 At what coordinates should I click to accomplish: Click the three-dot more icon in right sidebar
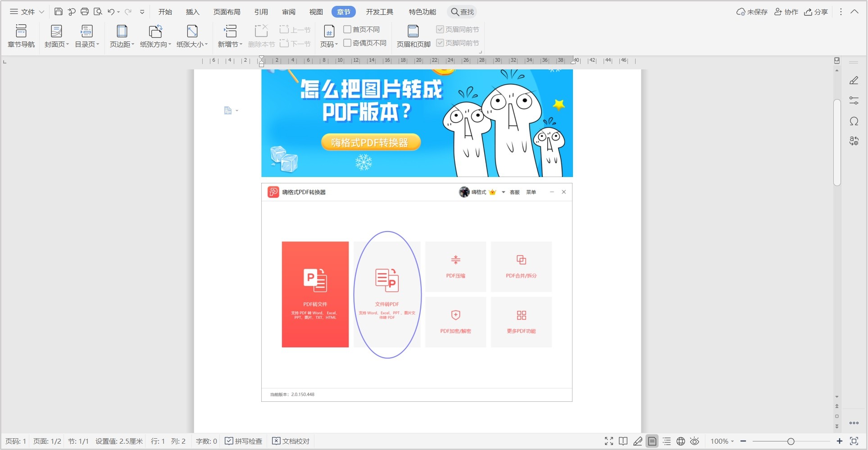[854, 423]
